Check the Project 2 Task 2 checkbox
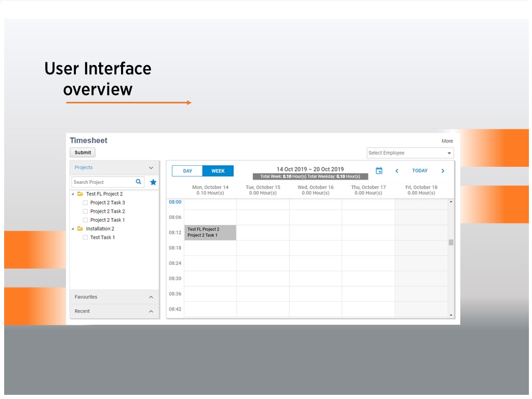Viewport: 532px width, 399px height. [x=86, y=211]
